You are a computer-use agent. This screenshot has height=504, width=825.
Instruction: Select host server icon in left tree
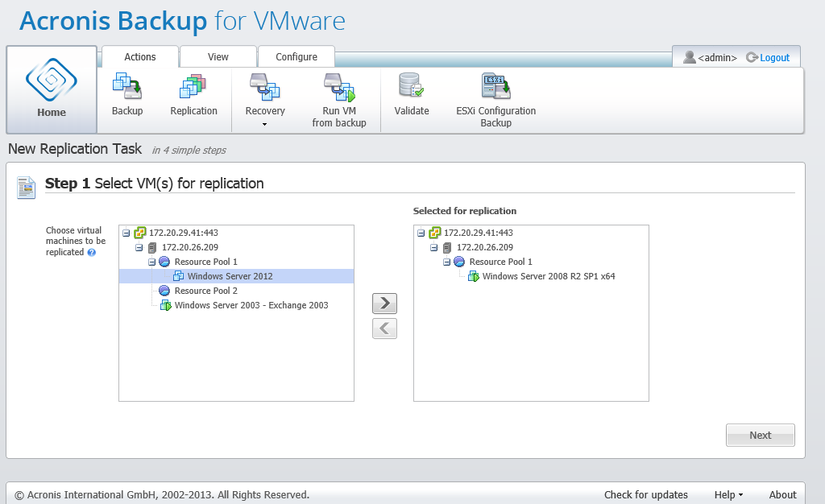(x=152, y=247)
